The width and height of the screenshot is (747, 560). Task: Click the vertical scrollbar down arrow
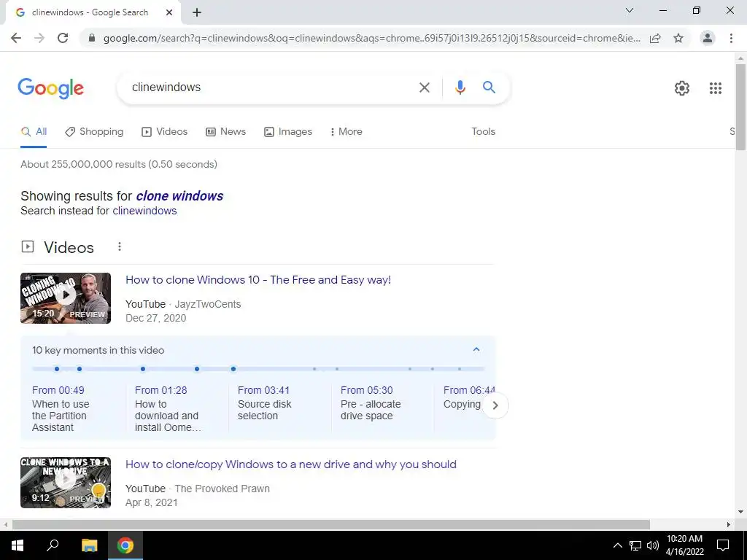tap(740, 513)
